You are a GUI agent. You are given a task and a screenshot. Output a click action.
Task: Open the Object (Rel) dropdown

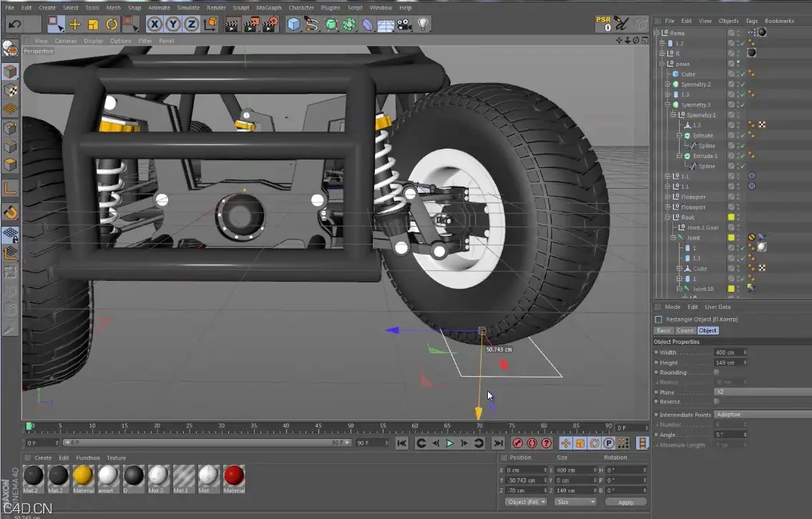tap(526, 502)
